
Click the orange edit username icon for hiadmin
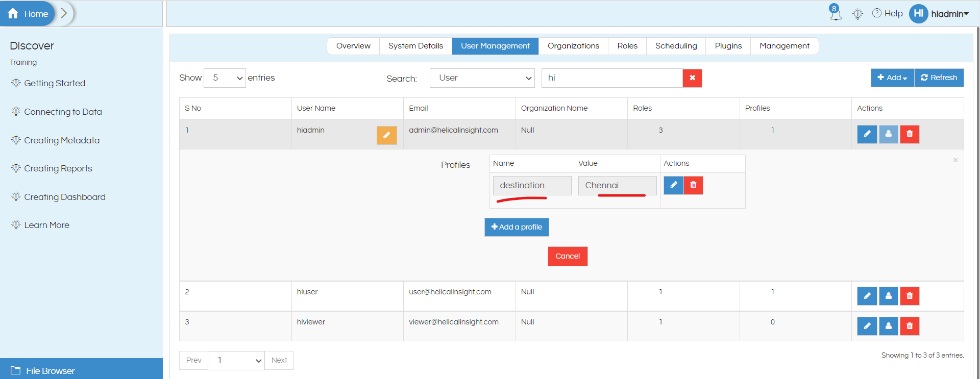tap(387, 135)
